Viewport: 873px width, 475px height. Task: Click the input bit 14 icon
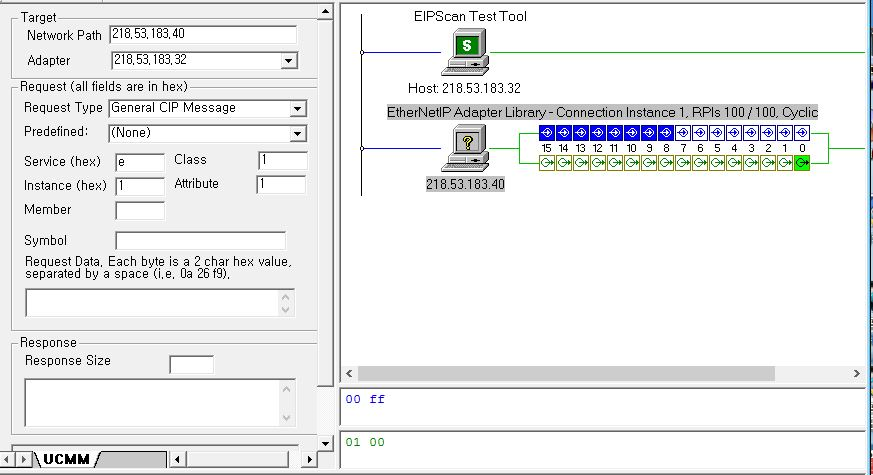pyautogui.click(x=564, y=133)
